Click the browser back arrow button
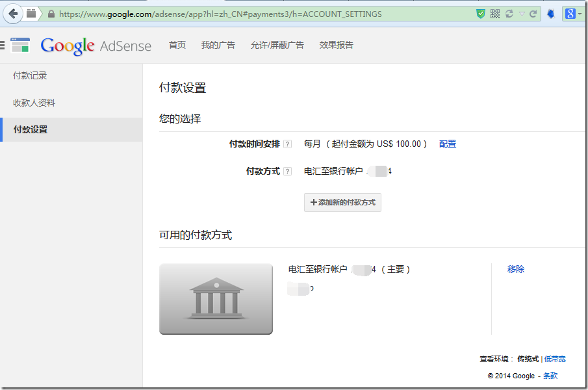The height and width of the screenshot is (390, 588). point(13,14)
